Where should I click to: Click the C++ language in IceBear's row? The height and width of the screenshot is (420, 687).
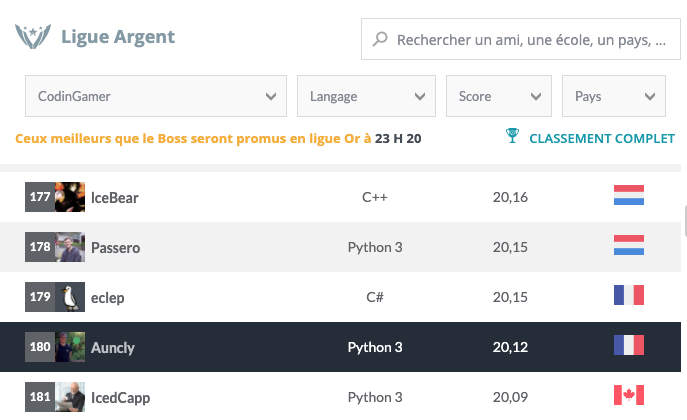pyautogui.click(x=375, y=197)
